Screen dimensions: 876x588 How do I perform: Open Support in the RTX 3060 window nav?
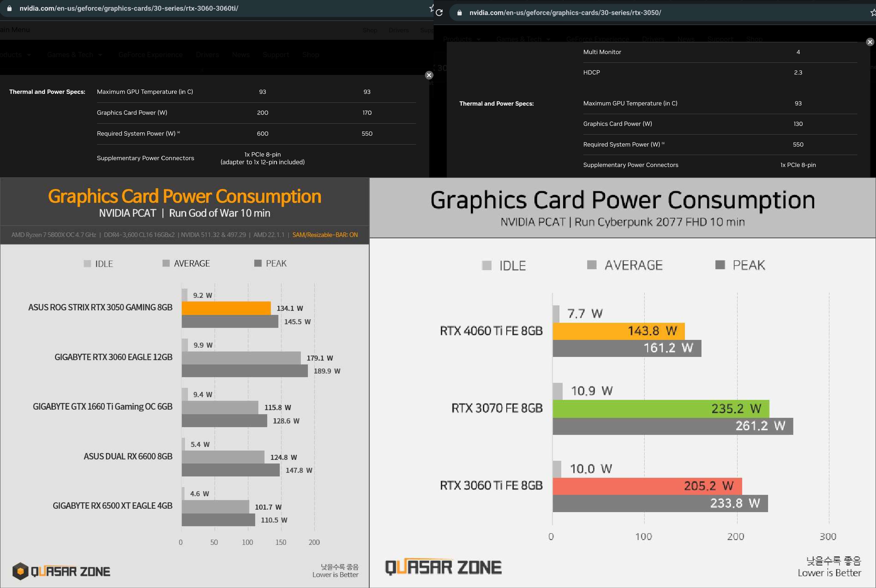click(276, 55)
